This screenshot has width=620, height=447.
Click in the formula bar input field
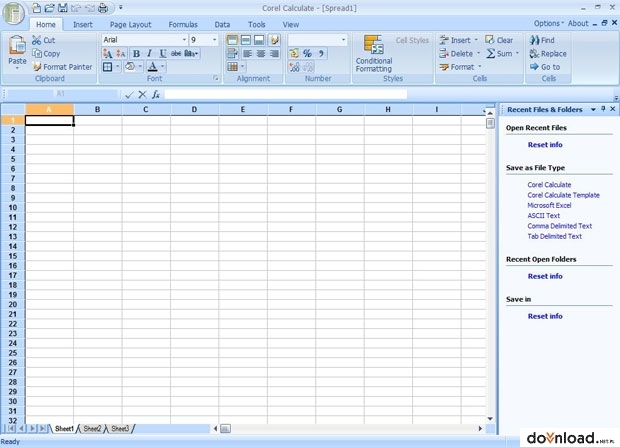(x=285, y=94)
